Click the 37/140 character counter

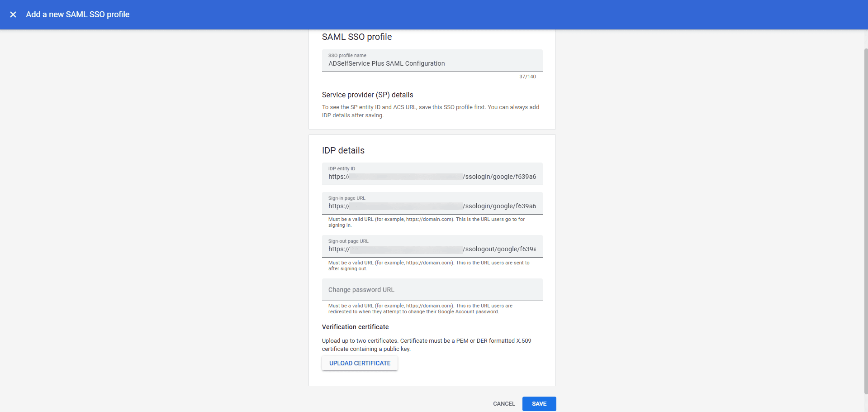tap(527, 77)
